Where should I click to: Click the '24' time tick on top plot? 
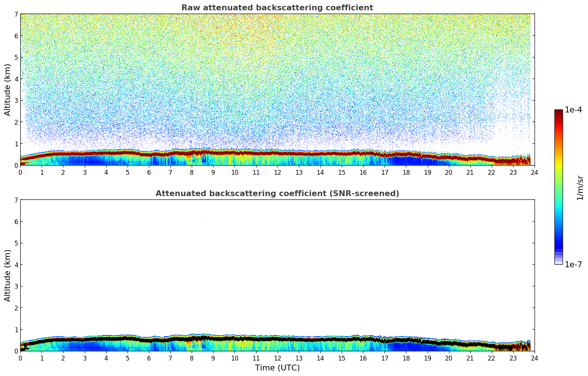click(535, 172)
